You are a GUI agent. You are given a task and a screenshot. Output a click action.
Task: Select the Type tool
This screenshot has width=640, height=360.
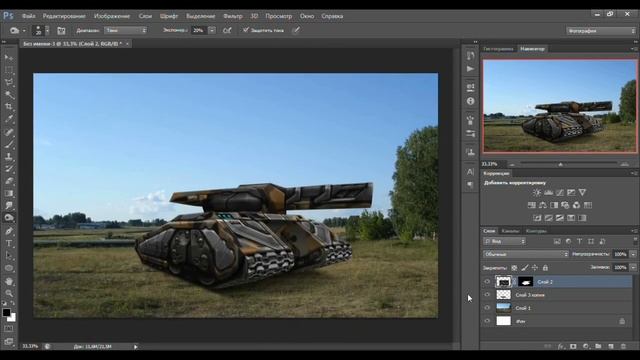(9, 243)
